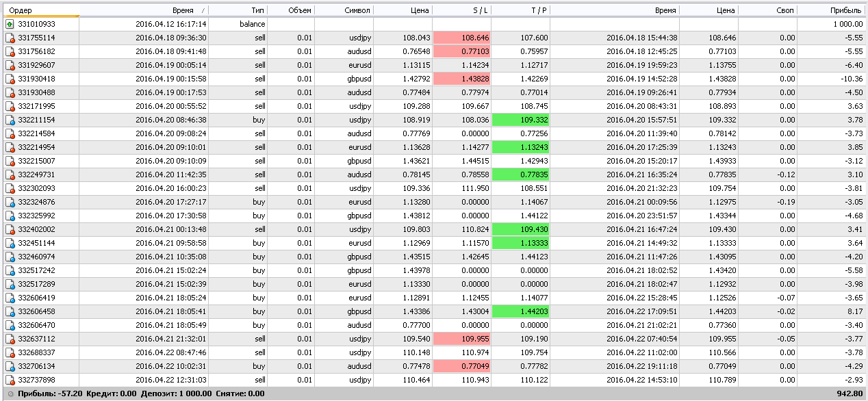Click the order icon next to 332402002
Viewport: 868px width, 401px height.
(10, 229)
